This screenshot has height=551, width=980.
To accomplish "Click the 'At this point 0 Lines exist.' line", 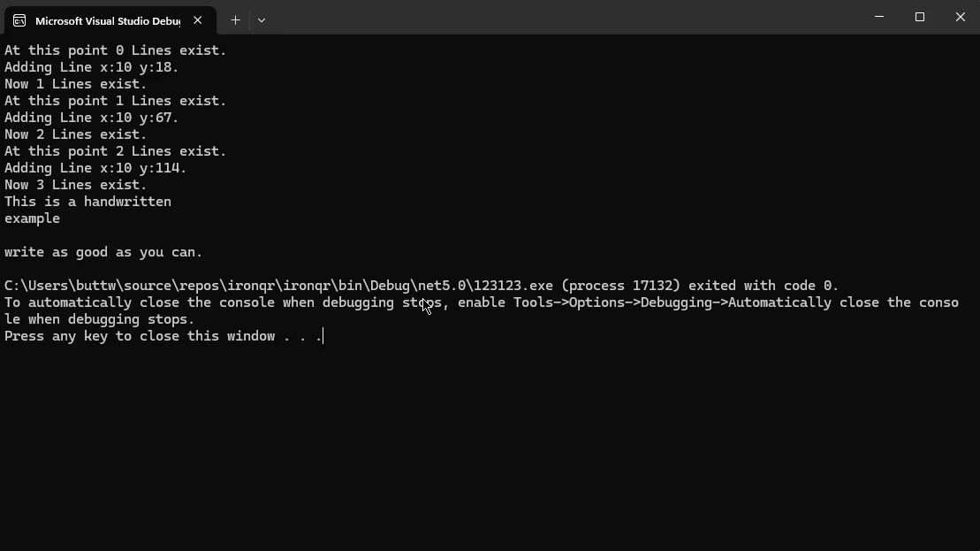I will coord(116,50).
